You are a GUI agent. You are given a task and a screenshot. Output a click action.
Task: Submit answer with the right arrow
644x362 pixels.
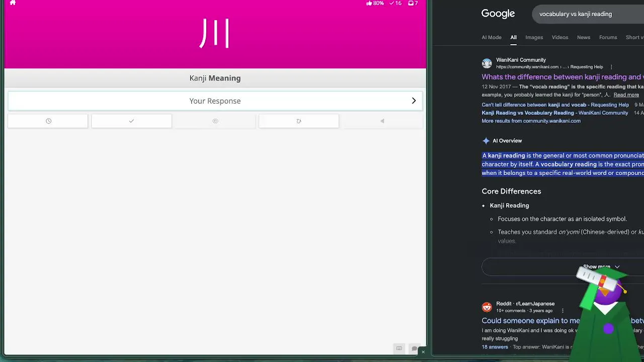[414, 101]
